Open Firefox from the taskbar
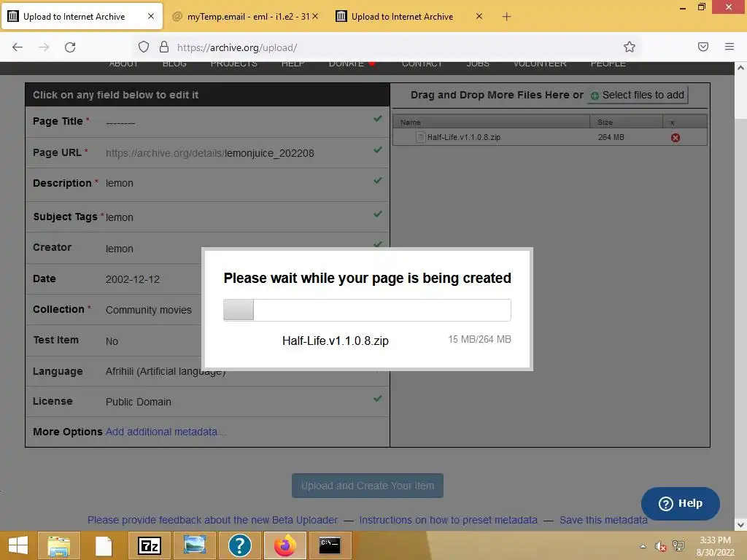Image resolution: width=747 pixels, height=560 pixels. coord(285,545)
